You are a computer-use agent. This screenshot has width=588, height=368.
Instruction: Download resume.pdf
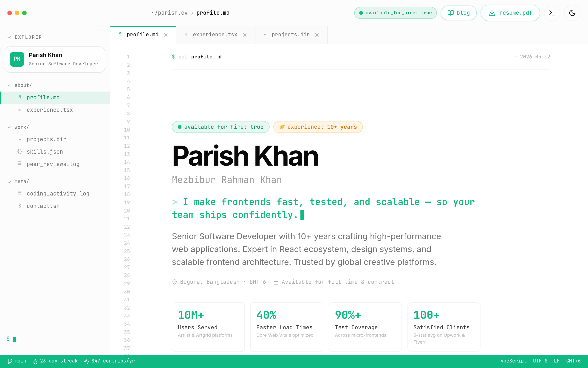510,13
